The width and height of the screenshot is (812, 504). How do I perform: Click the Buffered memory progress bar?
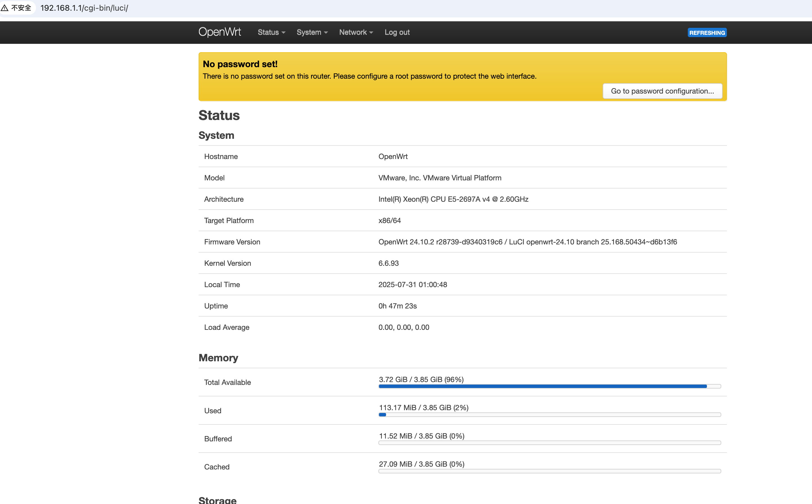coord(550,443)
